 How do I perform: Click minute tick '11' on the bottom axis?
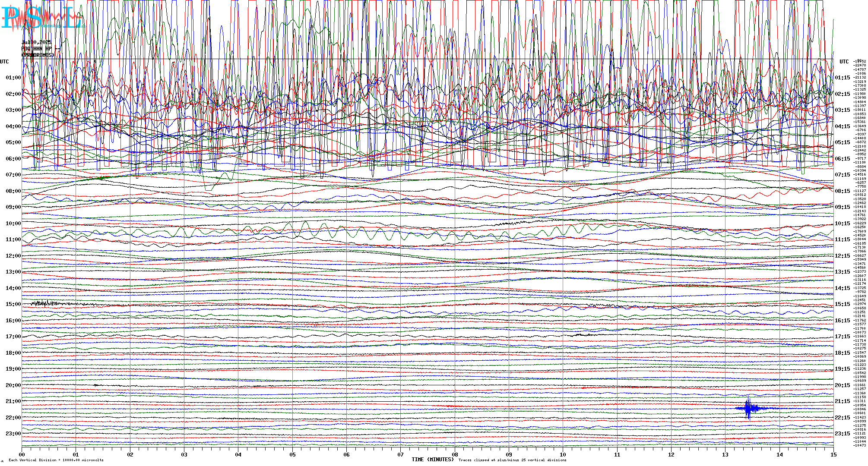click(617, 454)
